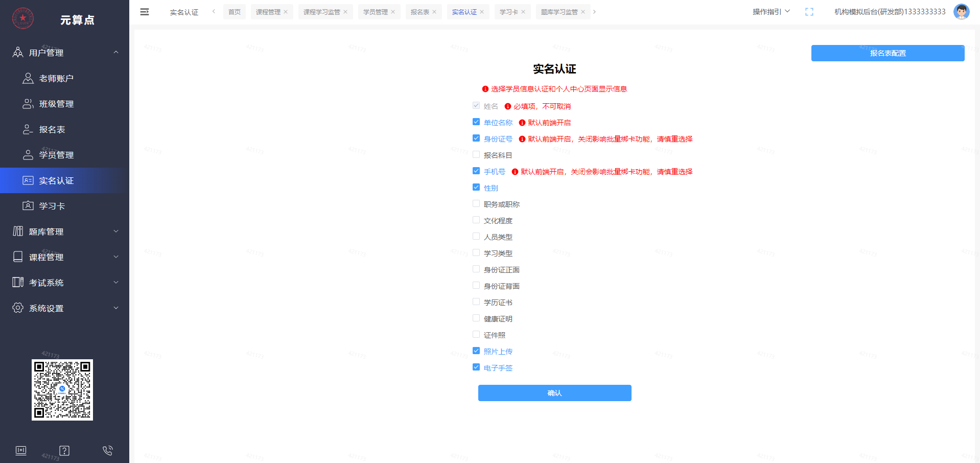Check the 文化程度 checkbox
The height and width of the screenshot is (463, 980).
pyautogui.click(x=476, y=220)
